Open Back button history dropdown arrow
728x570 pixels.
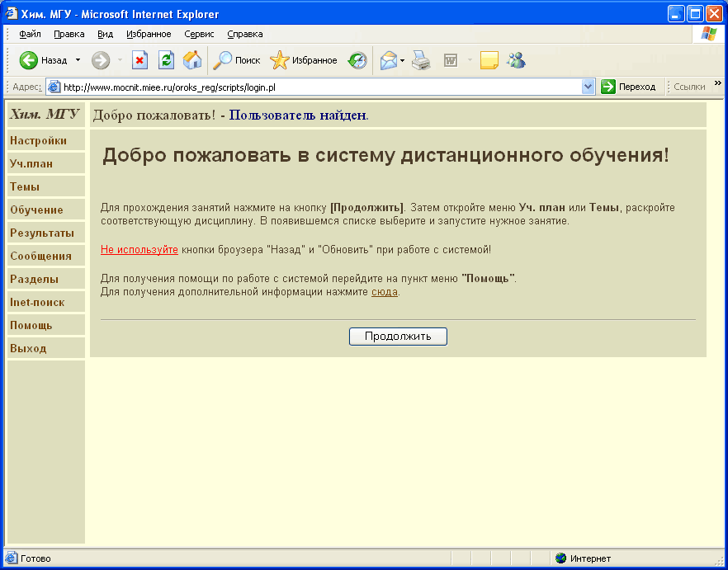[x=78, y=60]
